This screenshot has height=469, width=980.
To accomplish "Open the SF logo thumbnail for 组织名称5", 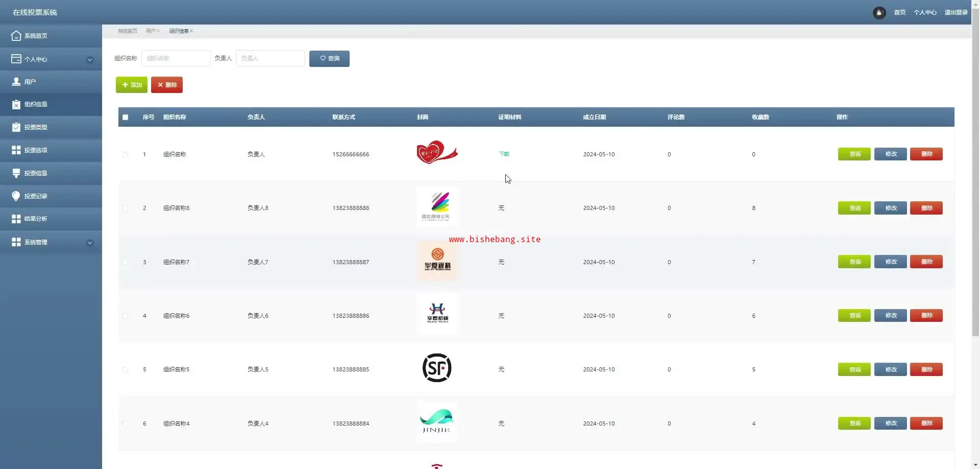I will pos(437,368).
